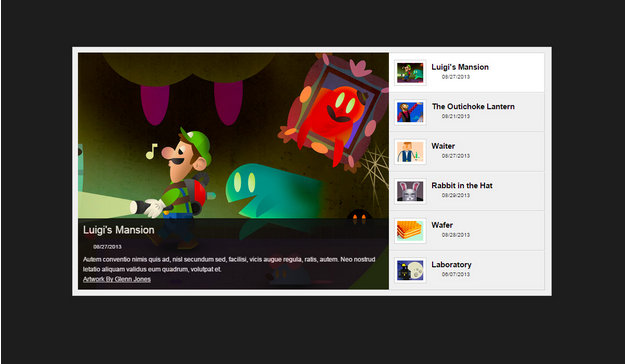625x364 pixels.
Task: Select the Waiter title in sidebar
Action: [x=443, y=146]
